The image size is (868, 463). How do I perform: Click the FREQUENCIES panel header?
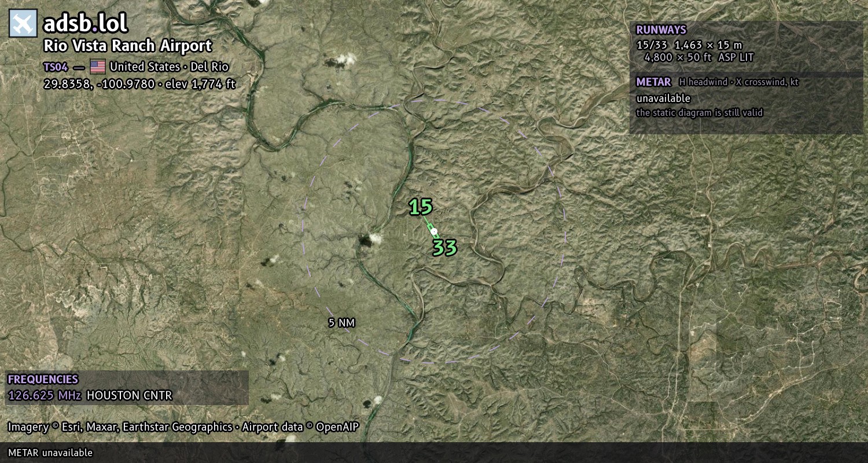(x=43, y=380)
